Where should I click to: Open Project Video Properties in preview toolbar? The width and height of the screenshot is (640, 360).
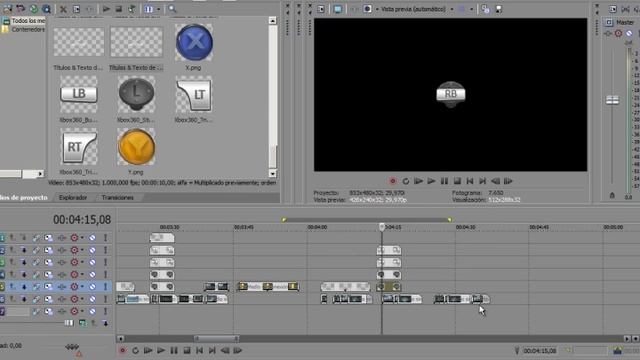tap(321, 9)
